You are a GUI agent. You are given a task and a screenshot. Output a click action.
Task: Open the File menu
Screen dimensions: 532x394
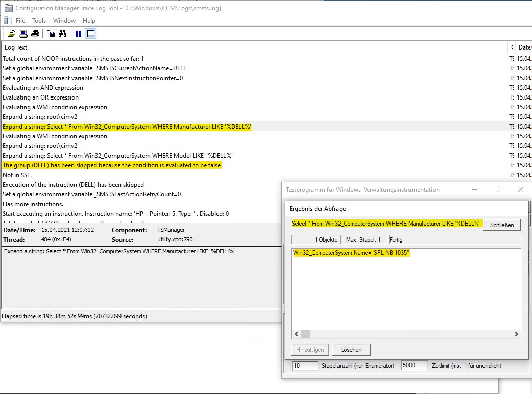pos(20,21)
